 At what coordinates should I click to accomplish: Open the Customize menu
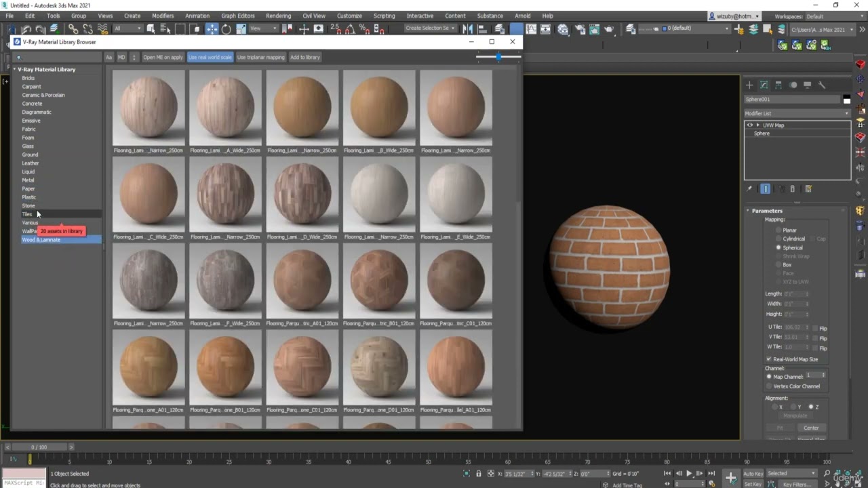pyautogui.click(x=349, y=16)
